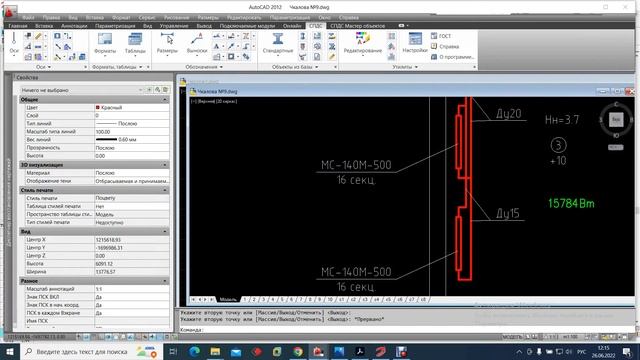Open the Ничего не выбрано selection dropdown
Viewport: 640px width, 360px height.
[81, 90]
